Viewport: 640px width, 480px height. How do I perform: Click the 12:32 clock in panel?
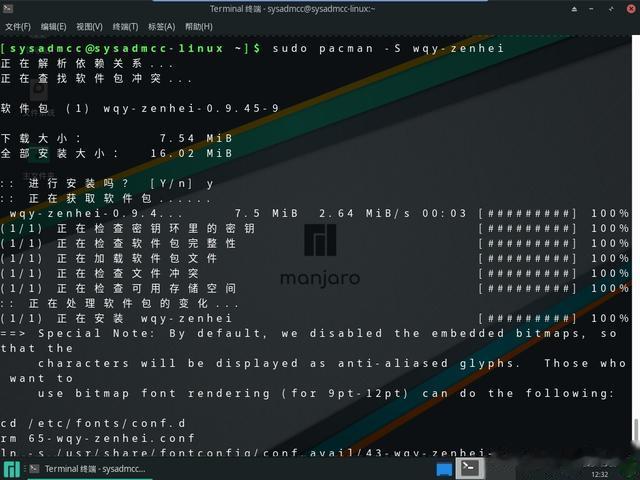point(600,474)
